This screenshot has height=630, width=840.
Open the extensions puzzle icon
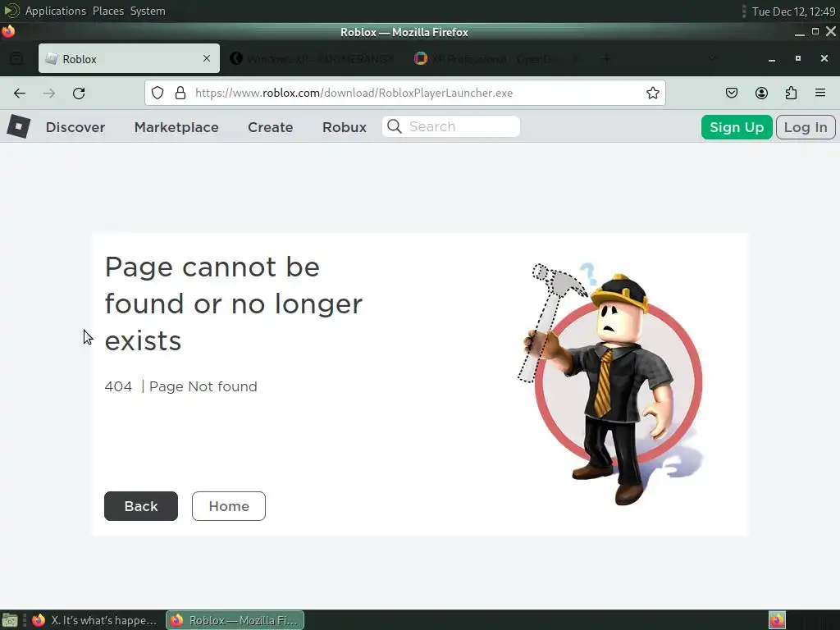tap(791, 93)
